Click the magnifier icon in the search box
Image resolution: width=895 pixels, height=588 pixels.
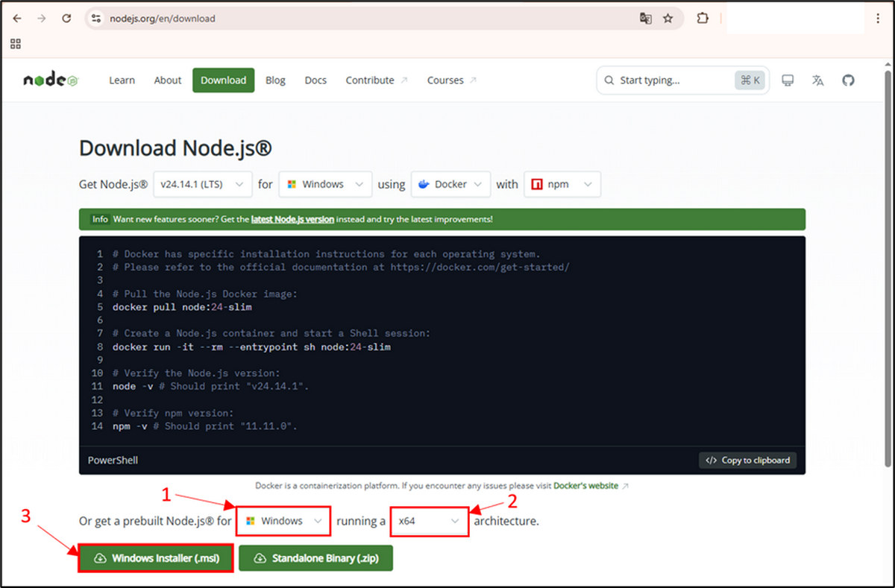609,80
